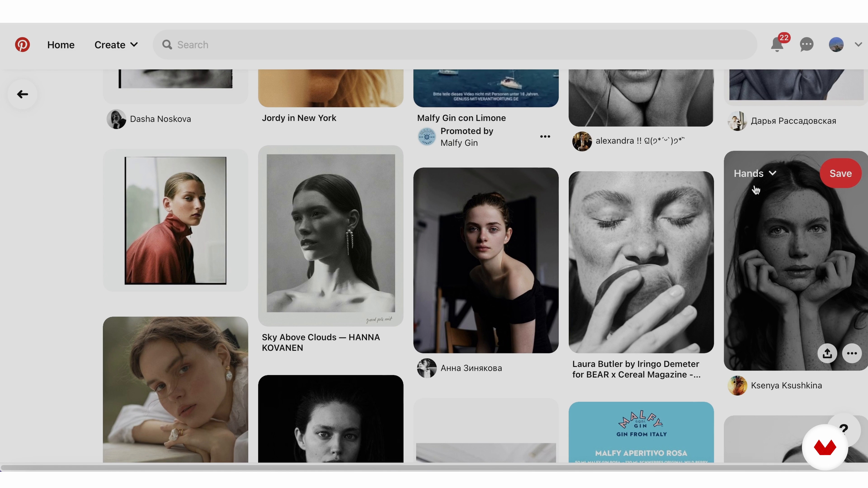Viewport: 868px width, 488px height.
Task: Open Dasha Noskova's avatar
Action: pos(116,119)
